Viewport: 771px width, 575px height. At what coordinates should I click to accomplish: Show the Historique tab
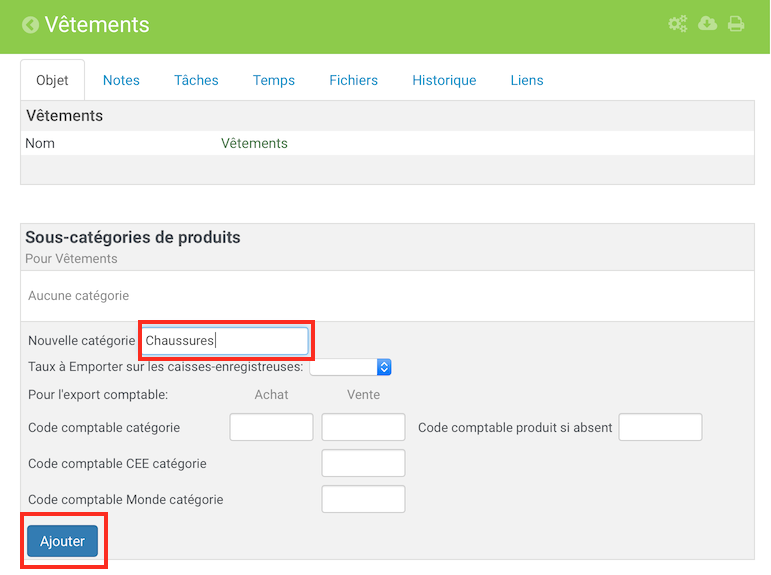[x=444, y=80]
